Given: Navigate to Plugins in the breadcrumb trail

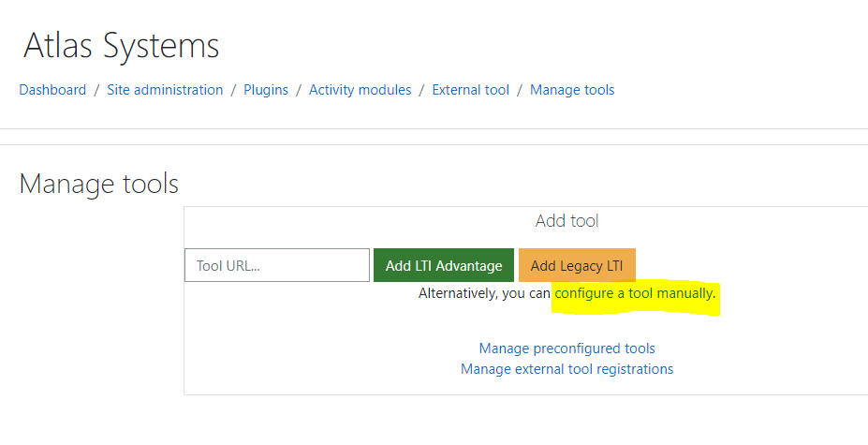Looking at the screenshot, I should (266, 90).
